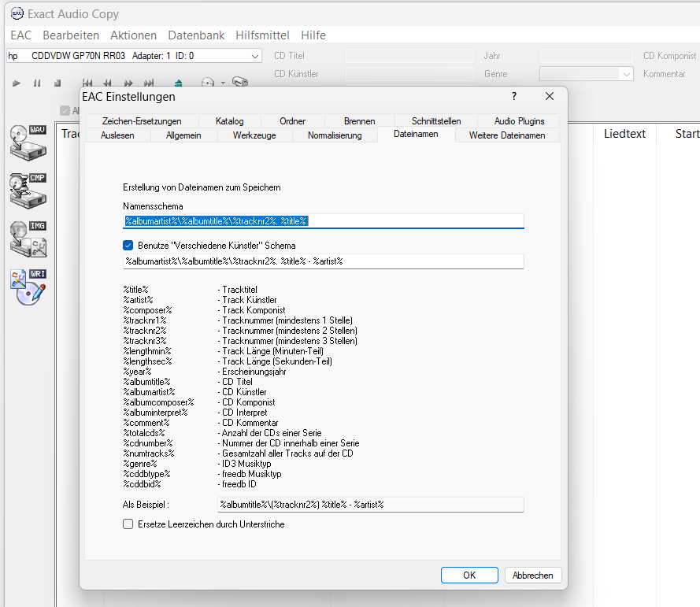700x607 pixels.
Task: Open the EAC menu
Action: pos(21,35)
